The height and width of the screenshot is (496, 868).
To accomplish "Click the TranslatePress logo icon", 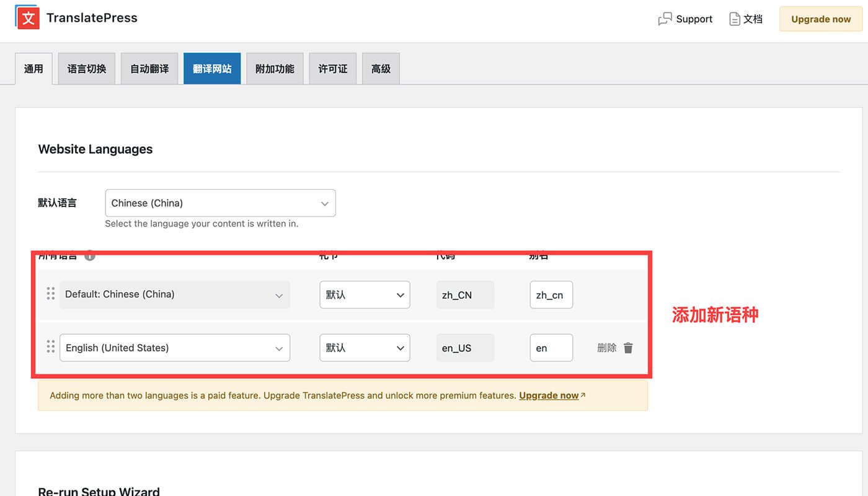I will click(27, 17).
